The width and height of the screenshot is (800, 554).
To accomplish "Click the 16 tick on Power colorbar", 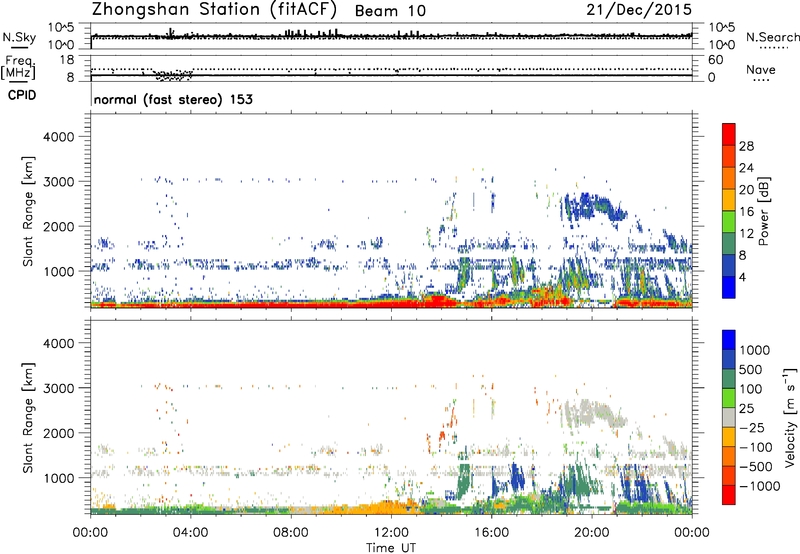I will pos(746,212).
